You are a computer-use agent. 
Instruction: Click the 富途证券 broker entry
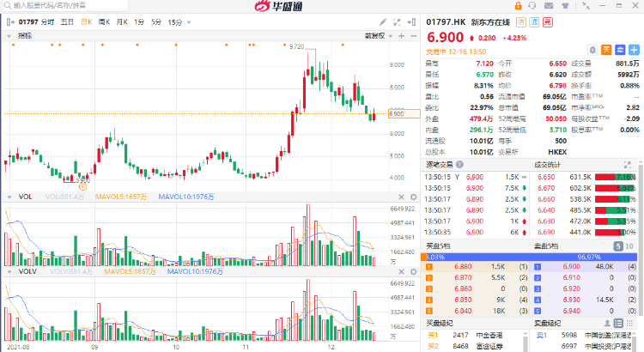click(x=489, y=346)
